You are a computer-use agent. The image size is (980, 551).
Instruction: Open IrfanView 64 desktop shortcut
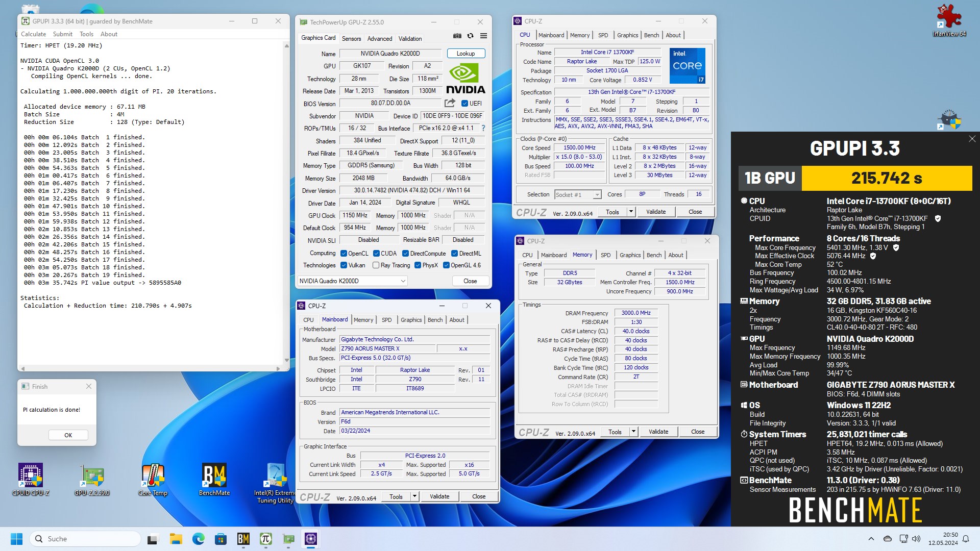pos(949,20)
